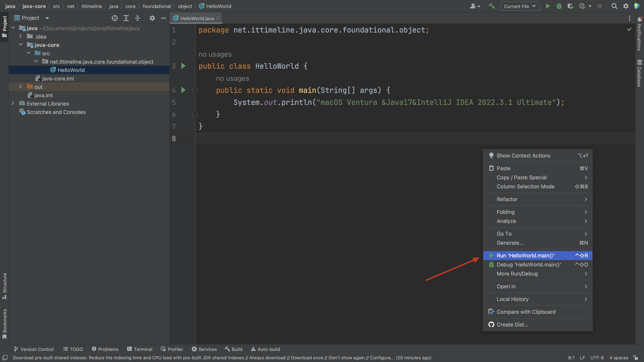This screenshot has width=644, height=362.
Task: Click the Debug bug icon in toolbar
Action: tap(559, 6)
